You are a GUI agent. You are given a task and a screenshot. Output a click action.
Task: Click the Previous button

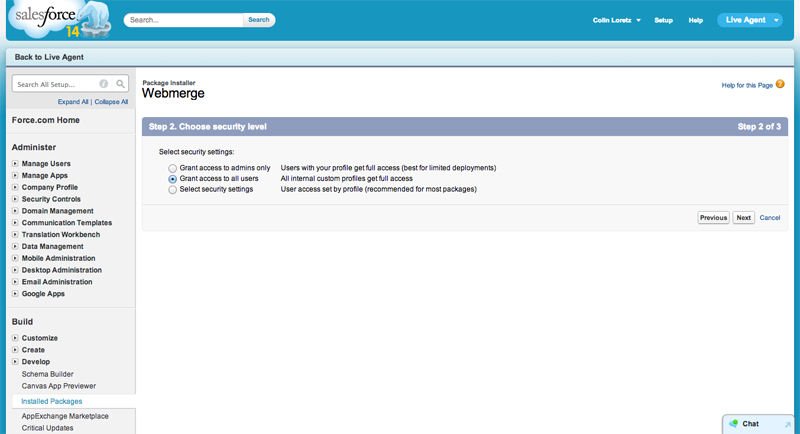(x=713, y=218)
